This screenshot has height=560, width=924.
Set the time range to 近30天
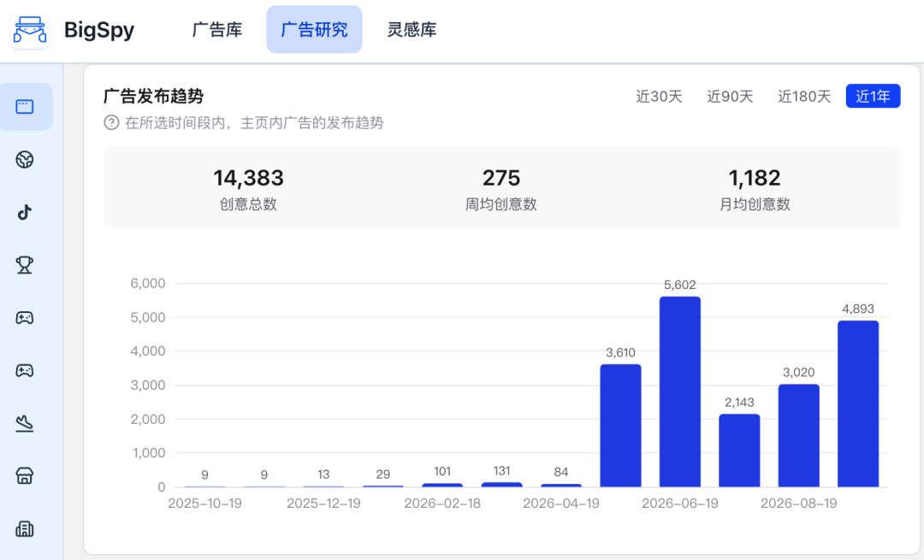pos(659,96)
